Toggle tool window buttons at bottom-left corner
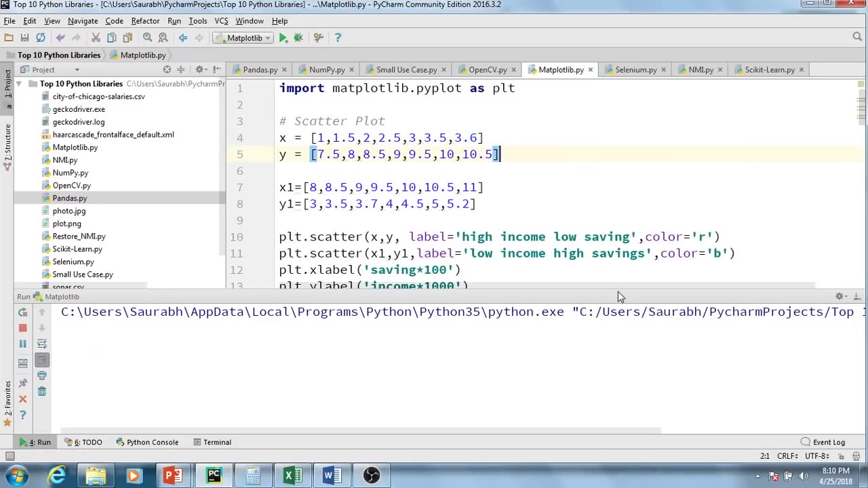The image size is (868, 488). (9, 456)
